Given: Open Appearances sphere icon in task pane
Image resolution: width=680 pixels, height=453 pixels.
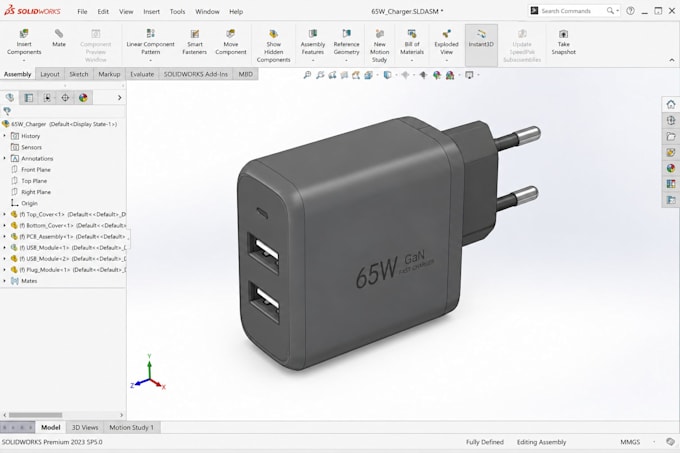Looking at the screenshot, I should (x=670, y=168).
